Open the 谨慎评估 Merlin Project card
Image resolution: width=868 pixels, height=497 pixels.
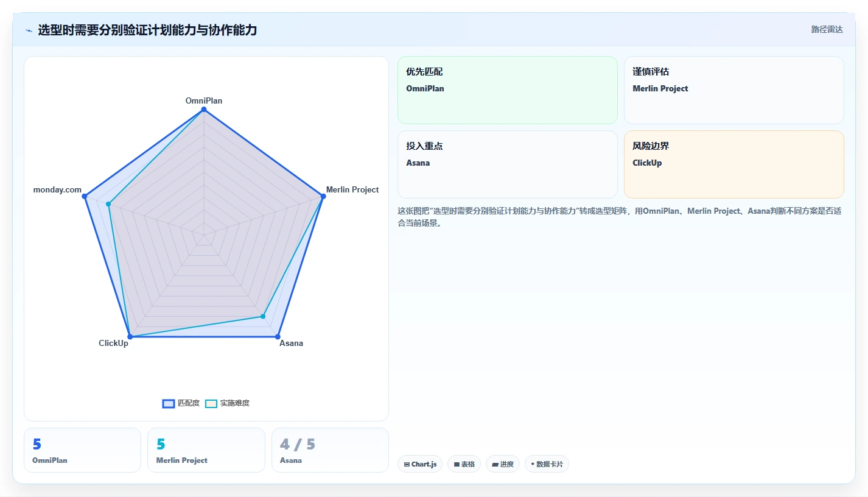coord(734,90)
